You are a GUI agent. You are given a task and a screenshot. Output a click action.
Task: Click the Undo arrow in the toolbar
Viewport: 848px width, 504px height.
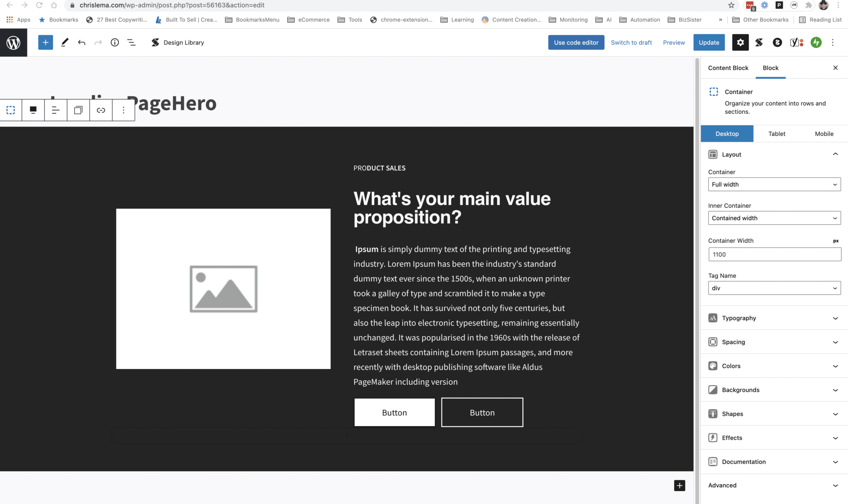82,42
